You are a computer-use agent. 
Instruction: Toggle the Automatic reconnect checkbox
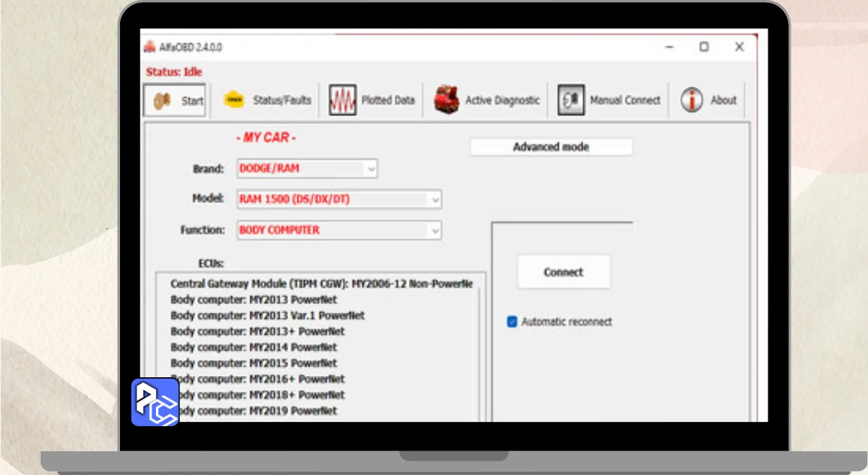click(512, 322)
